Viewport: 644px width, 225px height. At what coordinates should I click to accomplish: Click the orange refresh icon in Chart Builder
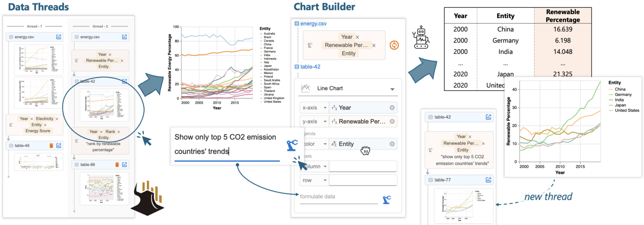pyautogui.click(x=394, y=45)
